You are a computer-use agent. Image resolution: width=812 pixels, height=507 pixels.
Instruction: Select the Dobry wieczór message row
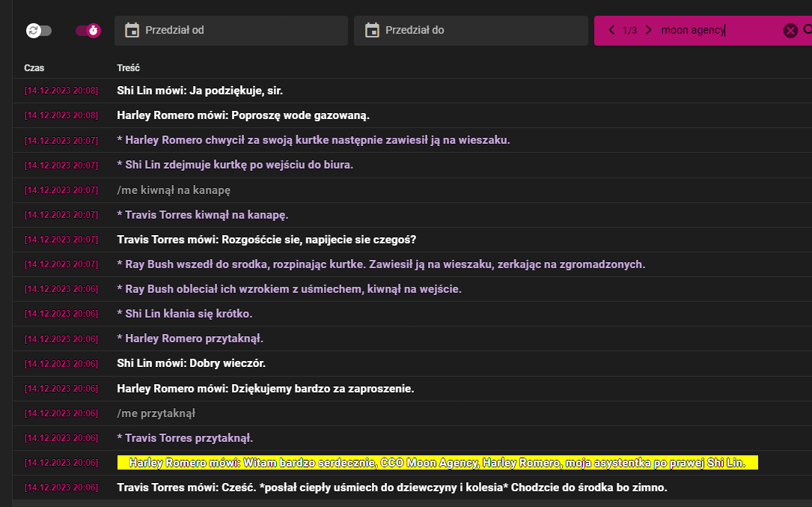click(x=412, y=363)
